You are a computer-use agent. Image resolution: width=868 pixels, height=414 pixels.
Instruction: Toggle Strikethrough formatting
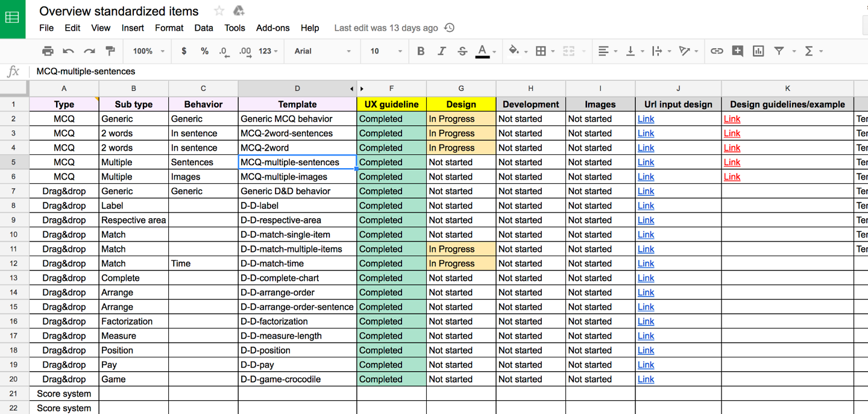(462, 51)
